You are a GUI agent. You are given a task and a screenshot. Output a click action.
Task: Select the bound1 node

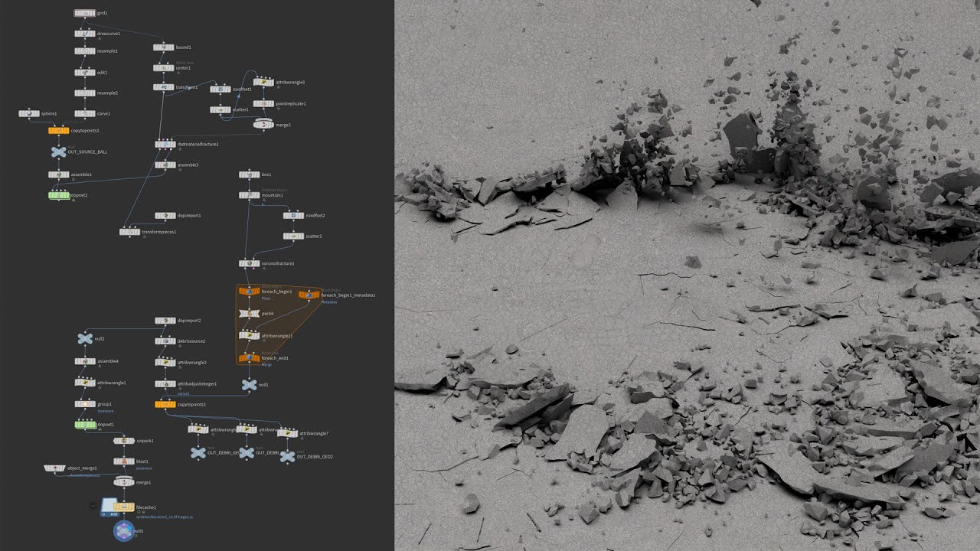coord(163,47)
